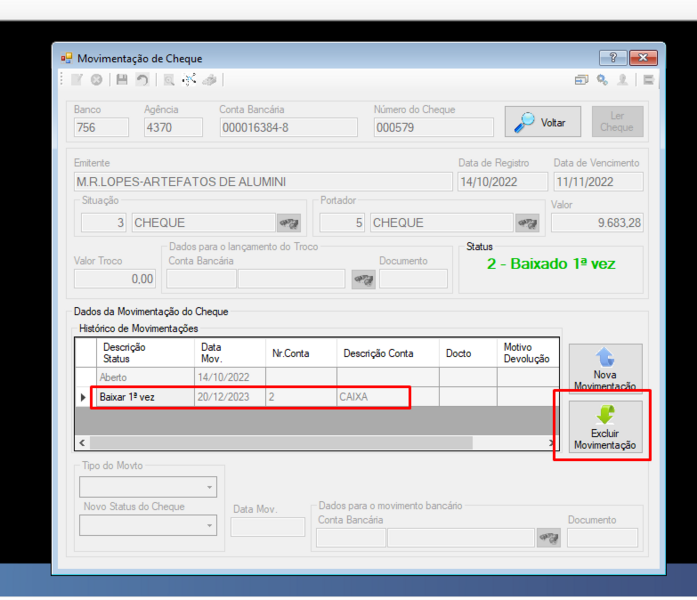This screenshot has height=600, width=697.
Task: Open the Tipo do Movto dropdown
Action: coord(148,487)
